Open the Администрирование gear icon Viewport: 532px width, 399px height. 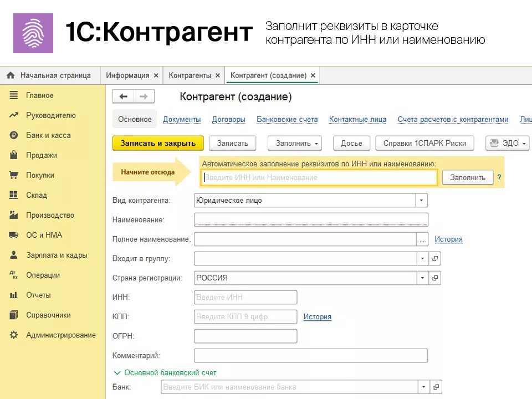tap(13, 335)
